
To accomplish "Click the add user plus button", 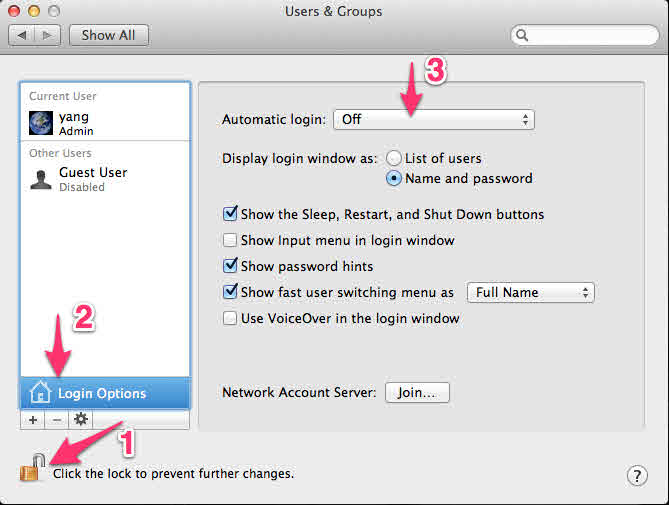I will 33,420.
